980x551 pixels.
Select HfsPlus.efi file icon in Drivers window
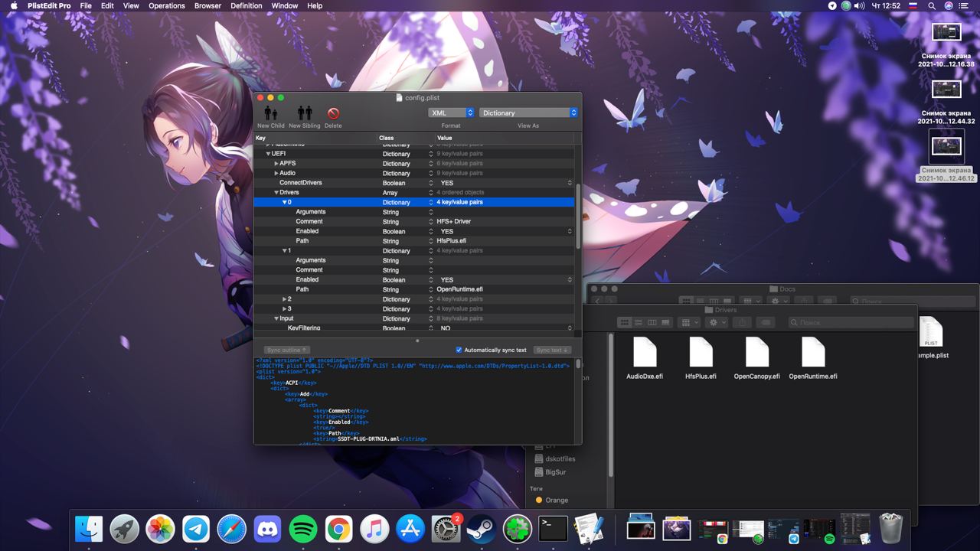pyautogui.click(x=701, y=352)
